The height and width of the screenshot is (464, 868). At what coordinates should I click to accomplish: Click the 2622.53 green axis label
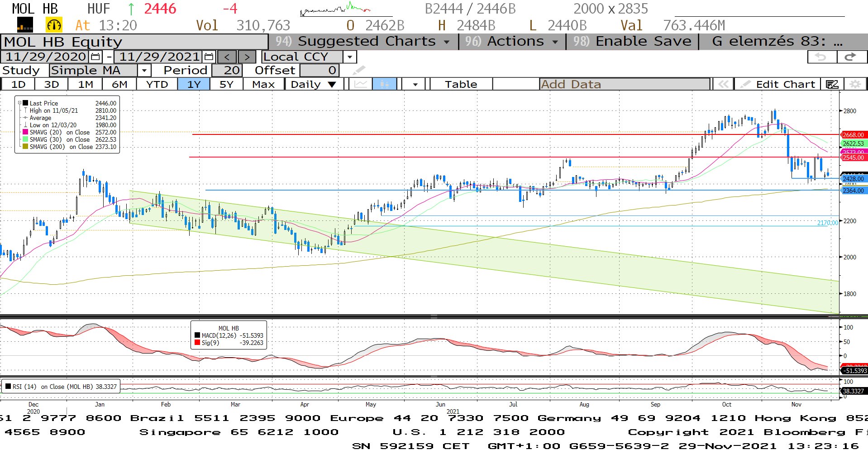click(x=854, y=144)
